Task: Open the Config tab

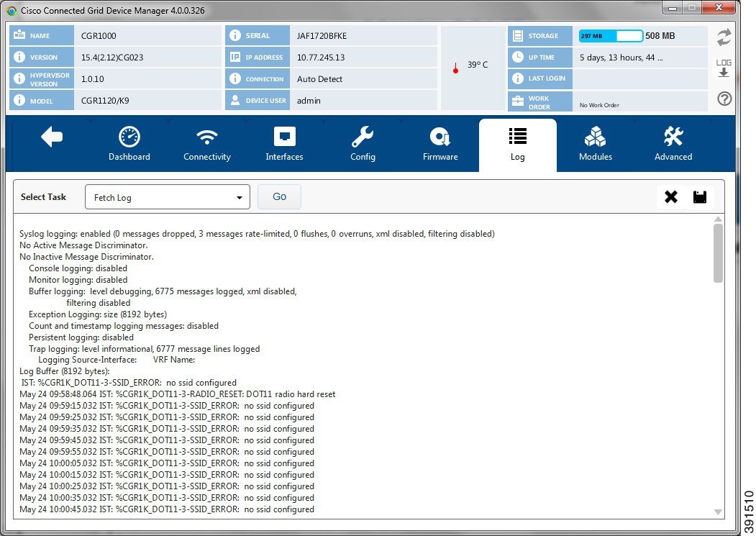Action: coord(363,144)
